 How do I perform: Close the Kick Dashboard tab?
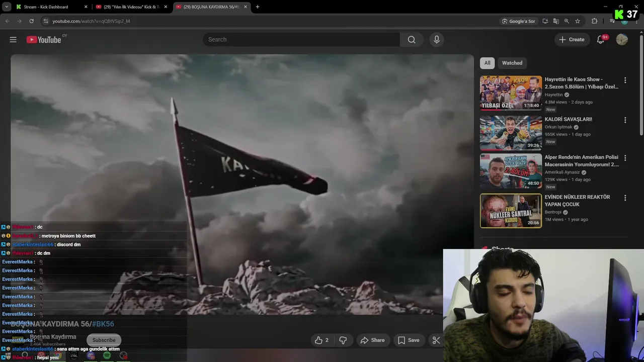[86, 7]
